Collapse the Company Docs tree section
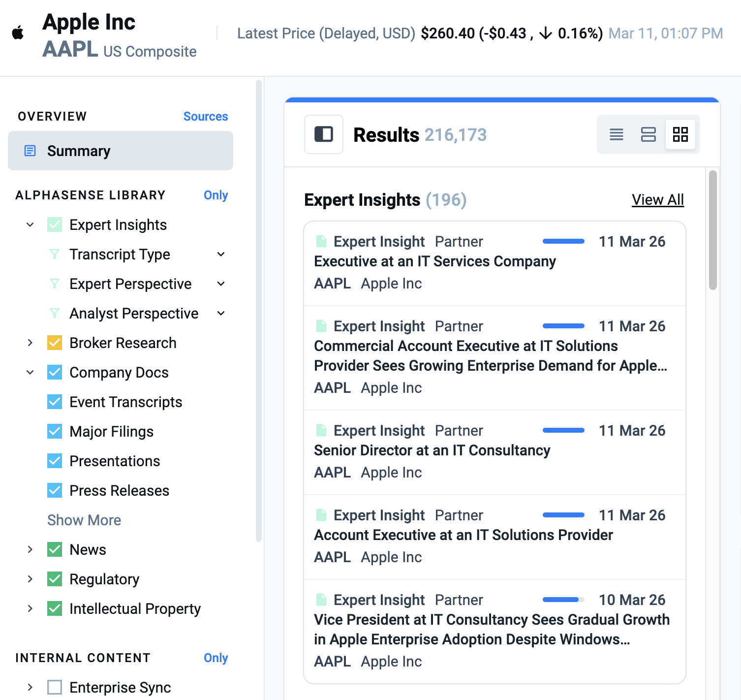The image size is (741, 700). 30,373
